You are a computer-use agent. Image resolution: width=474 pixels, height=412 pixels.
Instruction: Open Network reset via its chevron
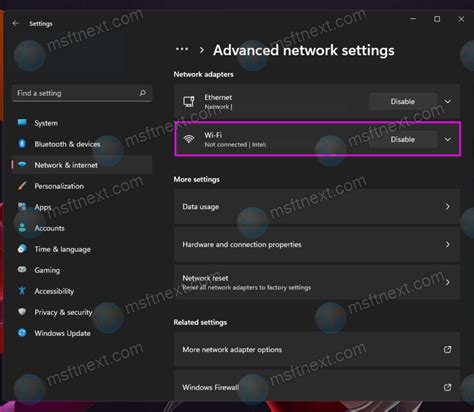pos(448,282)
